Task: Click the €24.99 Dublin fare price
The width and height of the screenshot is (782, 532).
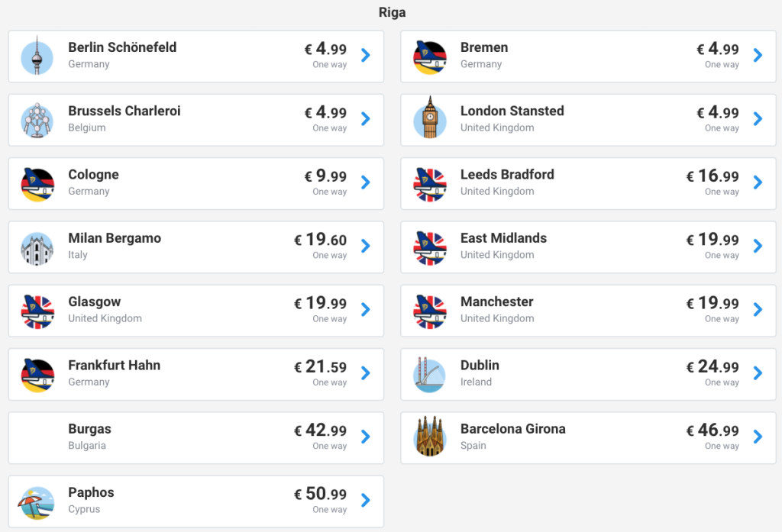Action: (713, 367)
